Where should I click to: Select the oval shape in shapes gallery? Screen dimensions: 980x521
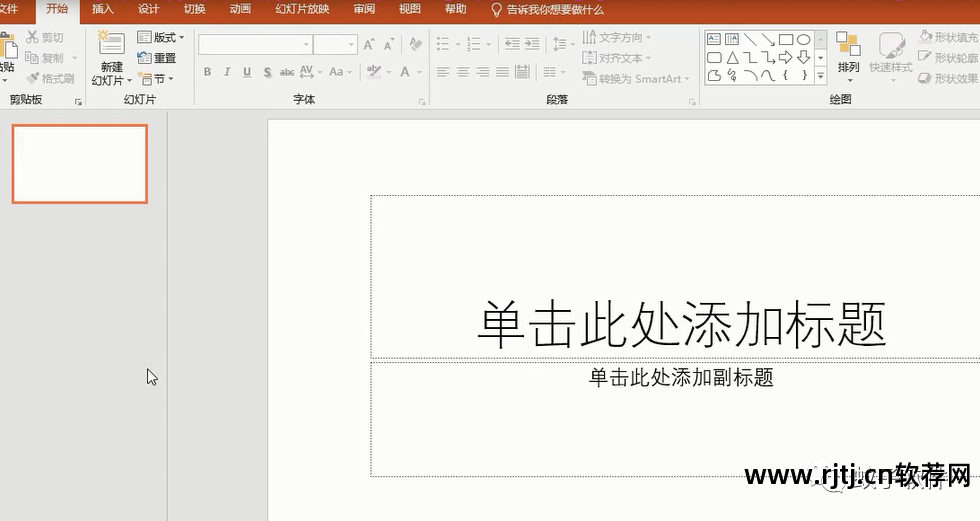pos(803,40)
